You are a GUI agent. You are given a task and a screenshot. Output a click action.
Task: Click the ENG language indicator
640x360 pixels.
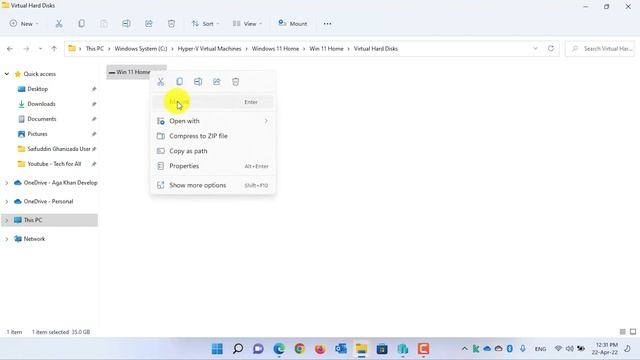540,349
